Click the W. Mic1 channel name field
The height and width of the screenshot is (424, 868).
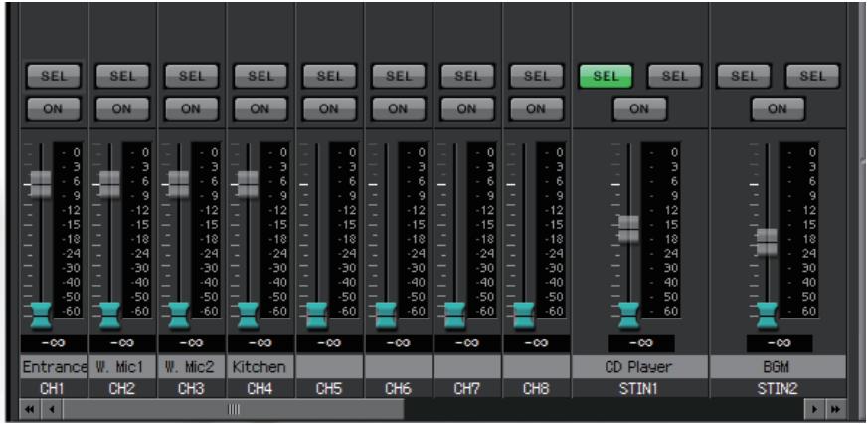click(x=122, y=367)
